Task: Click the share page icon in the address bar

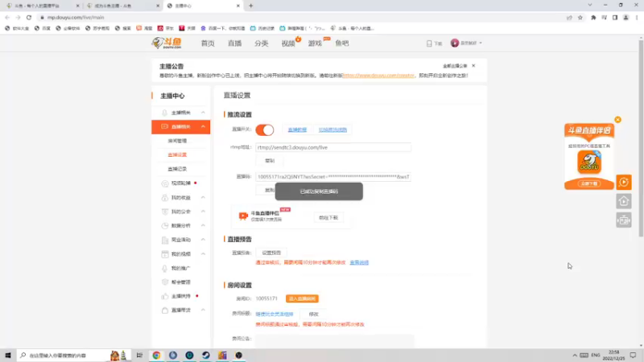Action: (569, 18)
